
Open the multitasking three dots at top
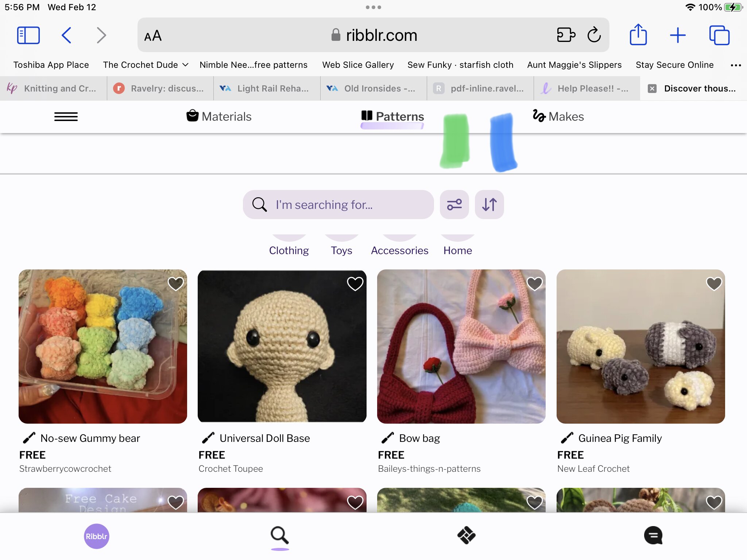point(373,7)
